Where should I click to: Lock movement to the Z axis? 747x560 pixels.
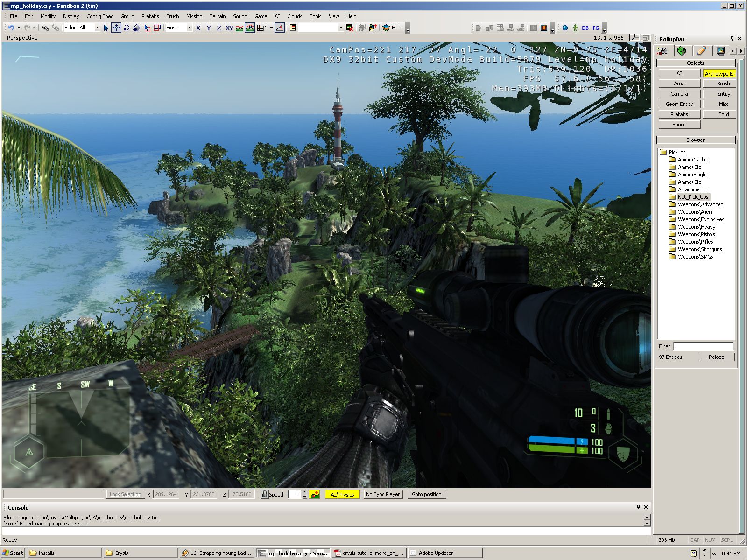219,28
